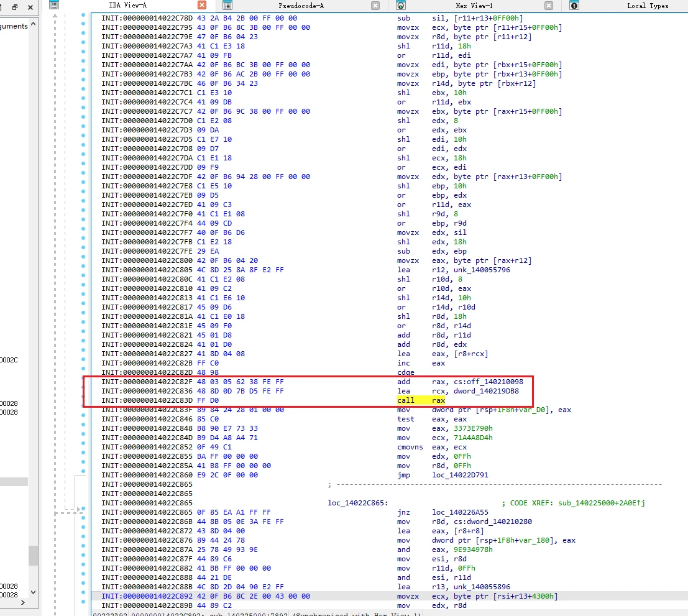Viewport: 688px width, 616px height.
Task: Click the Pseudocode-A tab icon
Action: pos(227,5)
